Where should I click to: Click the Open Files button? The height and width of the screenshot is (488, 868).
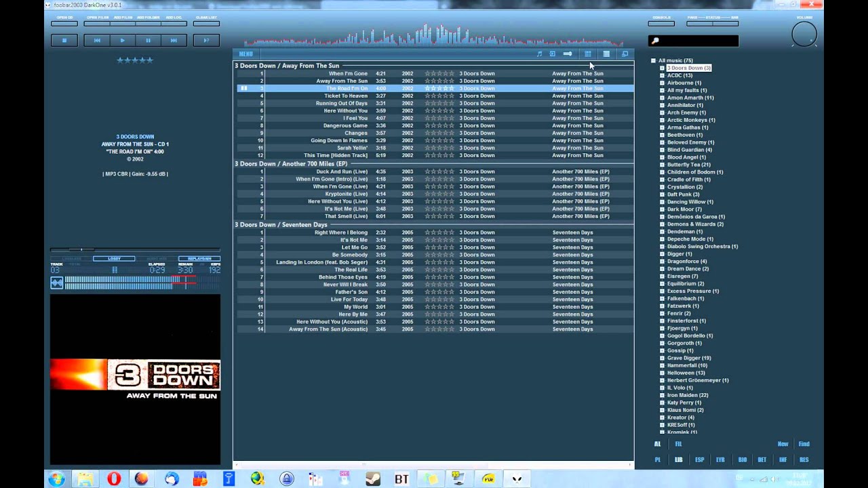98,22
